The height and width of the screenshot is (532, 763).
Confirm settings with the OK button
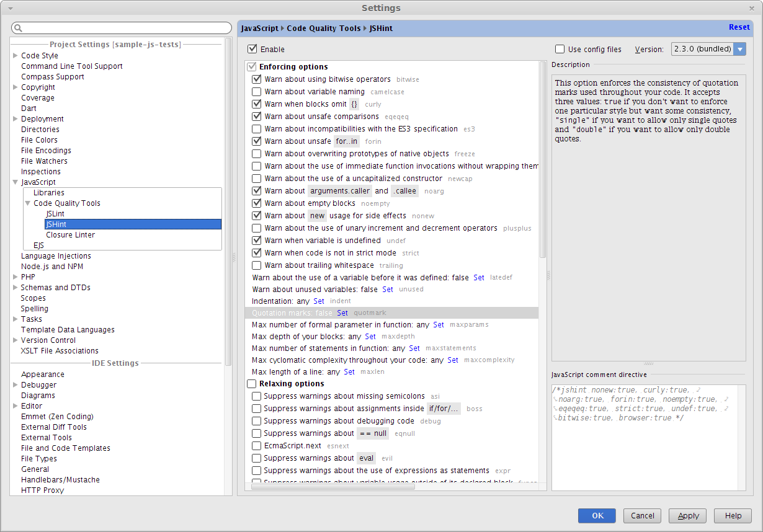coord(597,516)
